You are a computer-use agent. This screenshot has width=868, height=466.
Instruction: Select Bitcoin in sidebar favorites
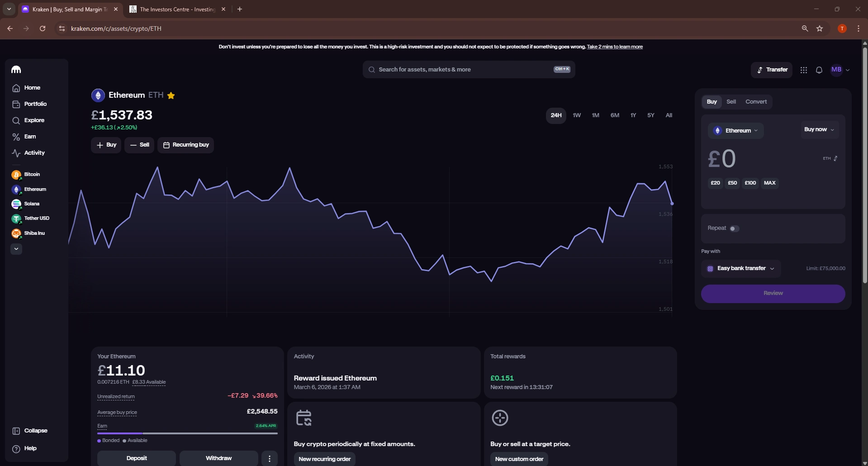coord(26,175)
